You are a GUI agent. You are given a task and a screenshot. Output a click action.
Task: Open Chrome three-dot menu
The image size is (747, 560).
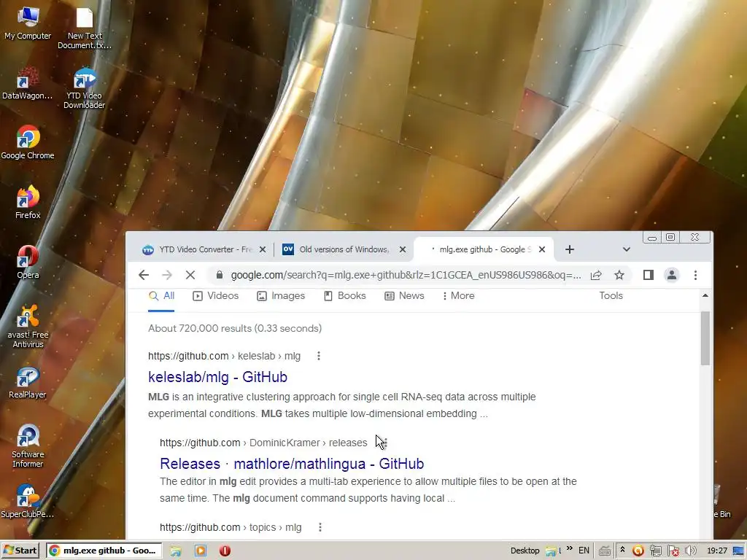[x=695, y=275]
